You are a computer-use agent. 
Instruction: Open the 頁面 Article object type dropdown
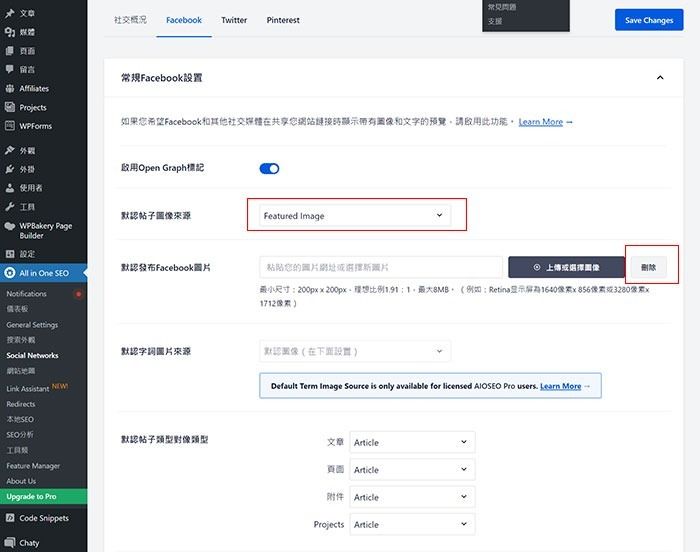412,470
